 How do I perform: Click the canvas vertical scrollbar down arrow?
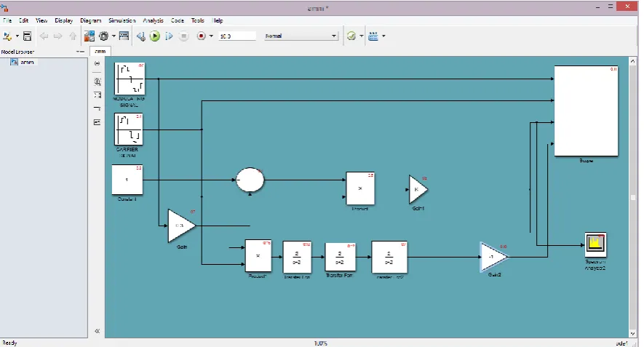633,333
